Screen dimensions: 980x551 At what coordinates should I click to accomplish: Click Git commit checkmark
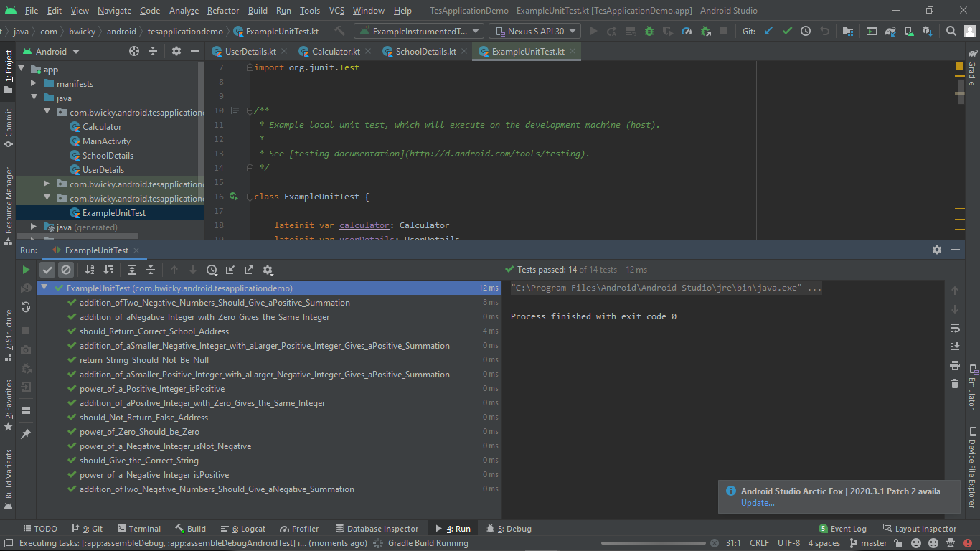tap(787, 31)
